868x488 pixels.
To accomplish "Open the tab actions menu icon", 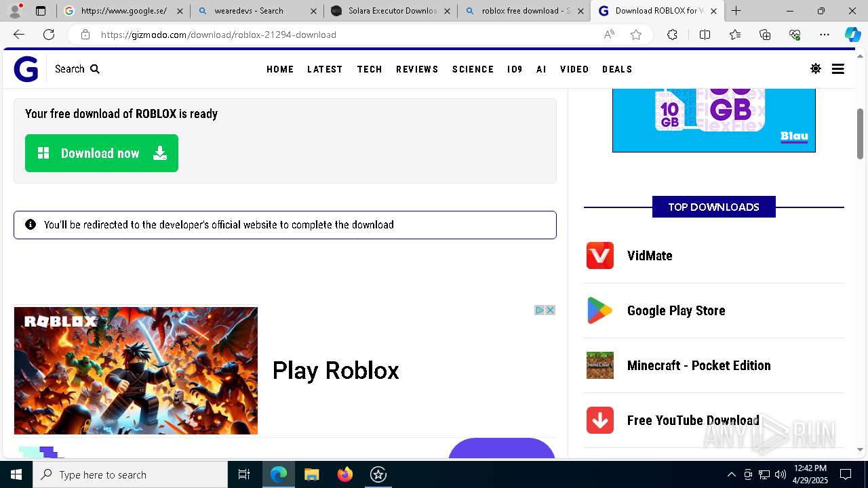I will [x=41, y=11].
